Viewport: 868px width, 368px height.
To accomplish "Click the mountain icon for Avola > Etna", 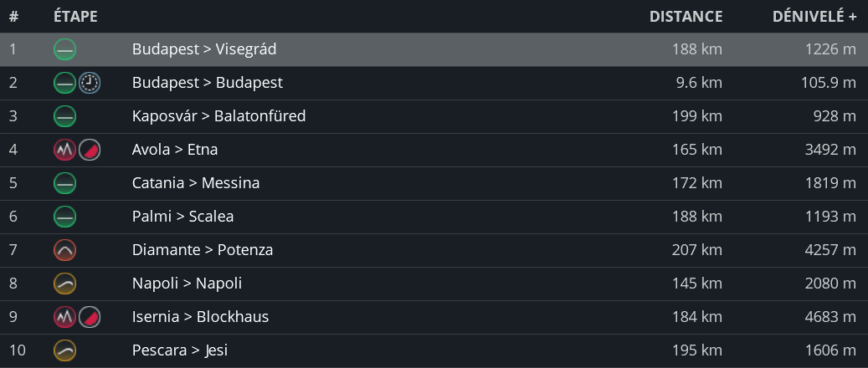I will point(64,150).
